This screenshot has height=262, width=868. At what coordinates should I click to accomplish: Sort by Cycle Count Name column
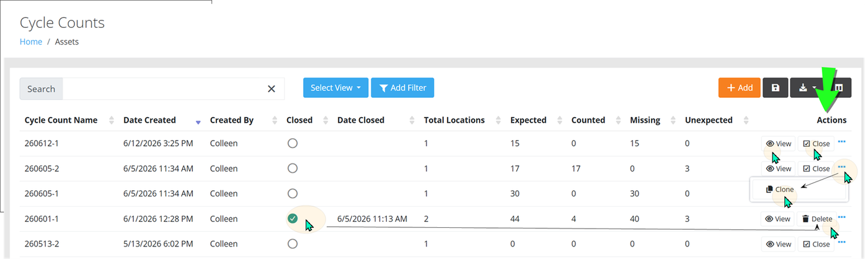112,120
